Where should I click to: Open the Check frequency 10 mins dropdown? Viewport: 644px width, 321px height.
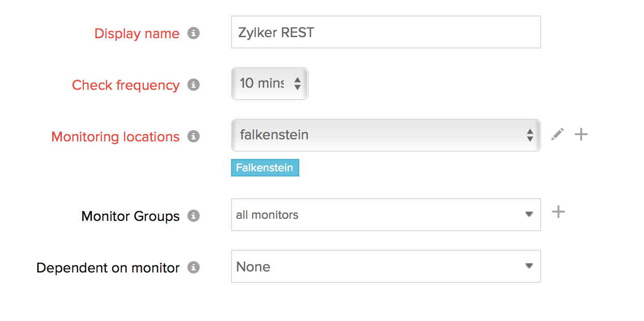(x=269, y=83)
